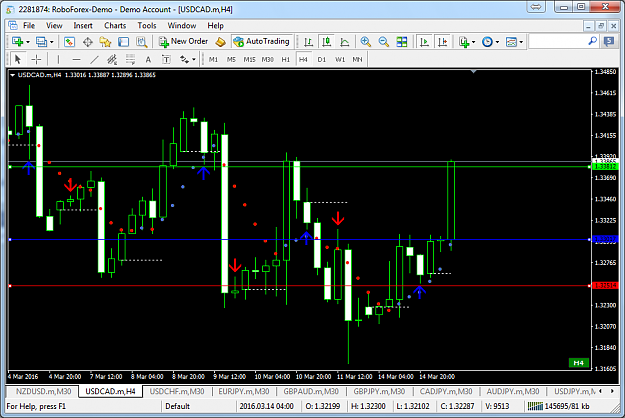This screenshot has height=418, width=625.
Task: Click the search magnifier icon
Action: (x=593, y=41)
